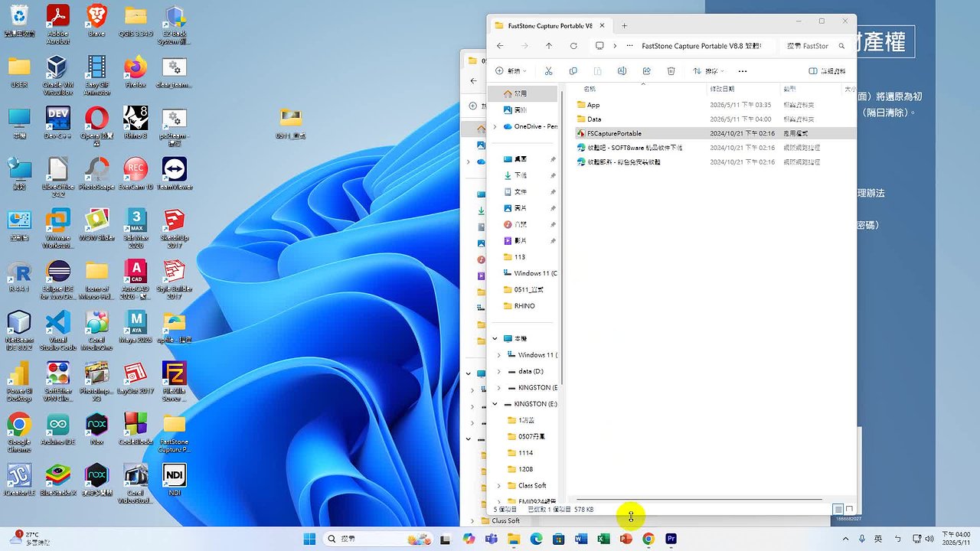
Task: Open Premiere Pro from the taskbar
Action: pos(671,539)
